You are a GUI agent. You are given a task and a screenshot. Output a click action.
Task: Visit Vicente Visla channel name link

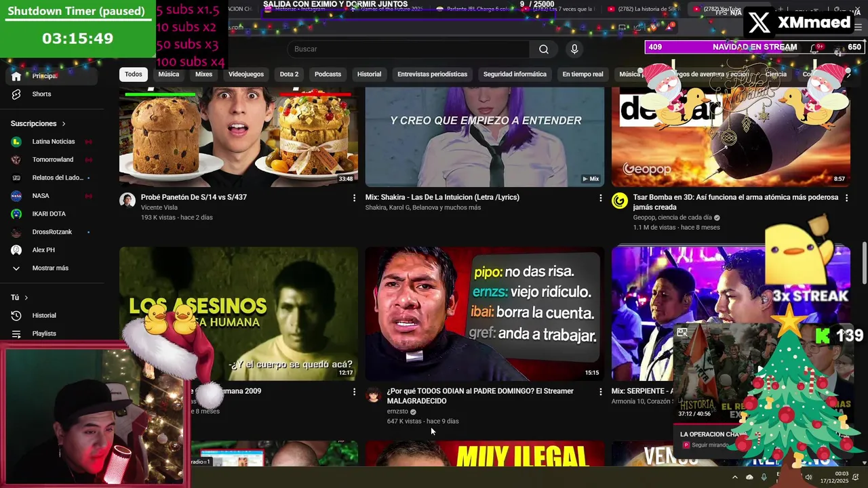pos(159,208)
